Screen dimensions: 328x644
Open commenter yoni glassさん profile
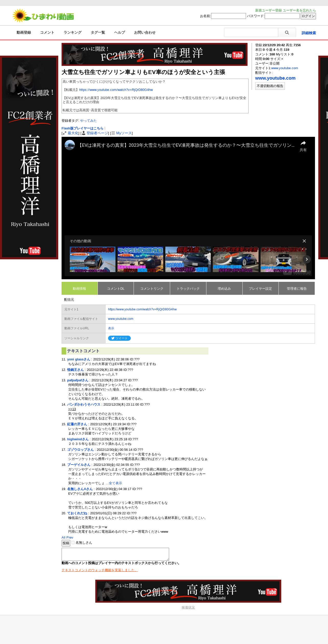(79, 359)
